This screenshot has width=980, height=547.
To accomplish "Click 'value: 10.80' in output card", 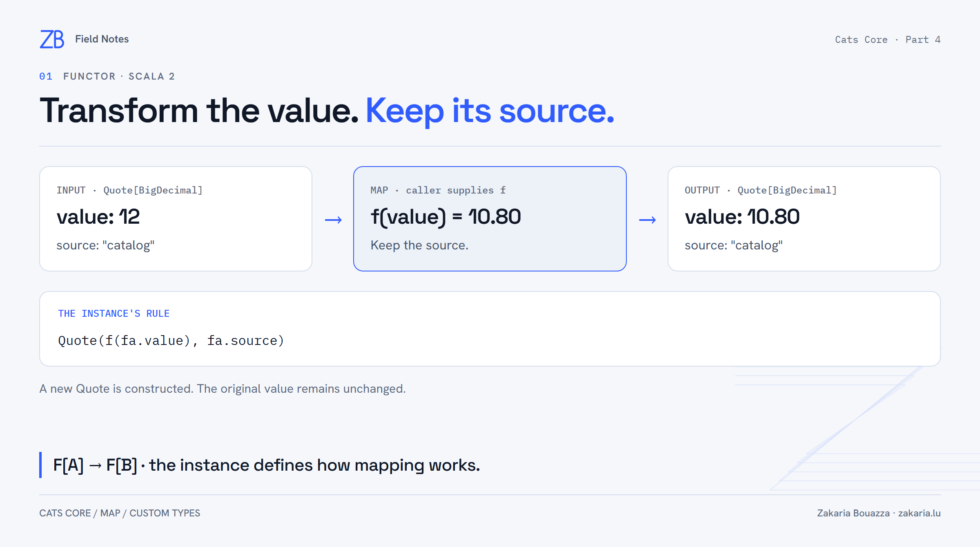I will 742,216.
